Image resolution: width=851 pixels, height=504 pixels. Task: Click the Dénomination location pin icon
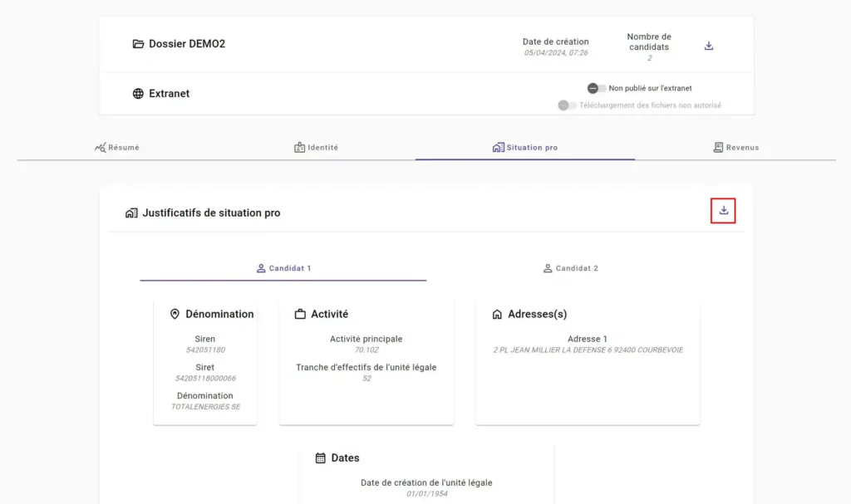pos(175,314)
